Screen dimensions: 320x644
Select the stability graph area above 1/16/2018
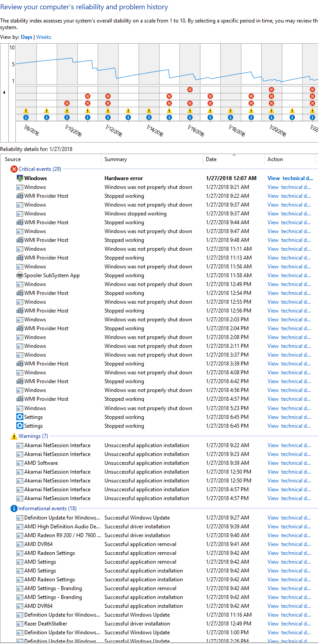click(x=190, y=64)
